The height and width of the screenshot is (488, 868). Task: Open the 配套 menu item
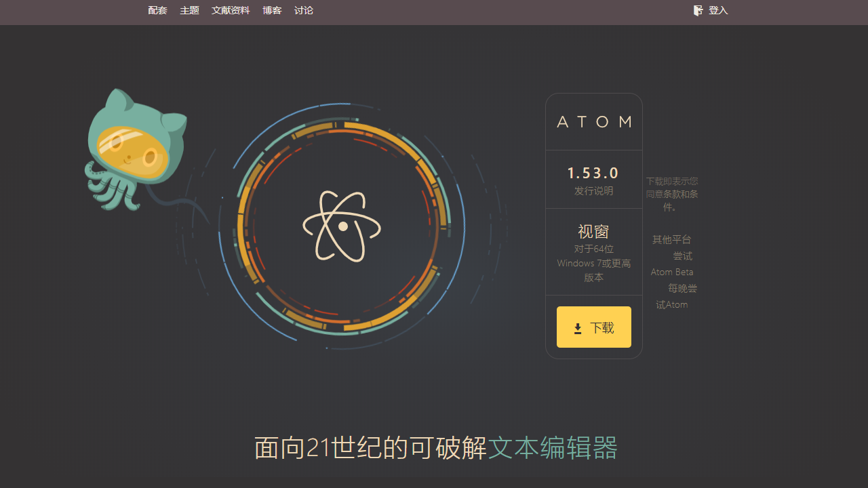pos(157,10)
